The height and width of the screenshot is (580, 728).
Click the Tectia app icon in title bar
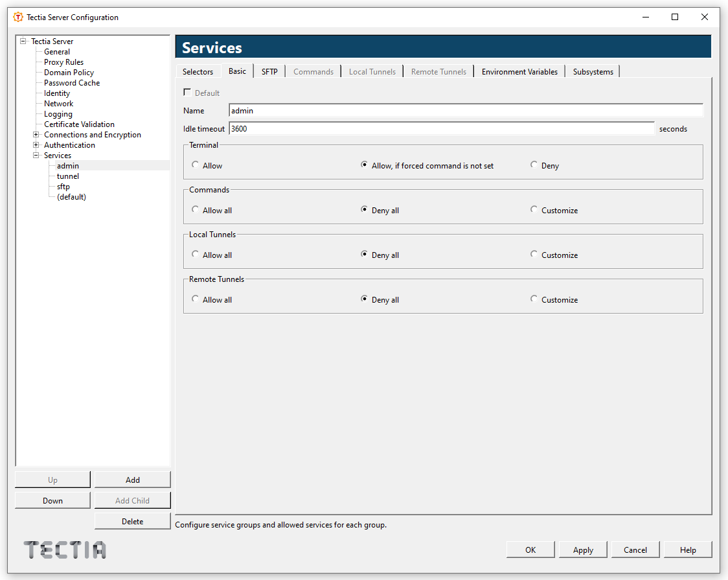[x=18, y=17]
